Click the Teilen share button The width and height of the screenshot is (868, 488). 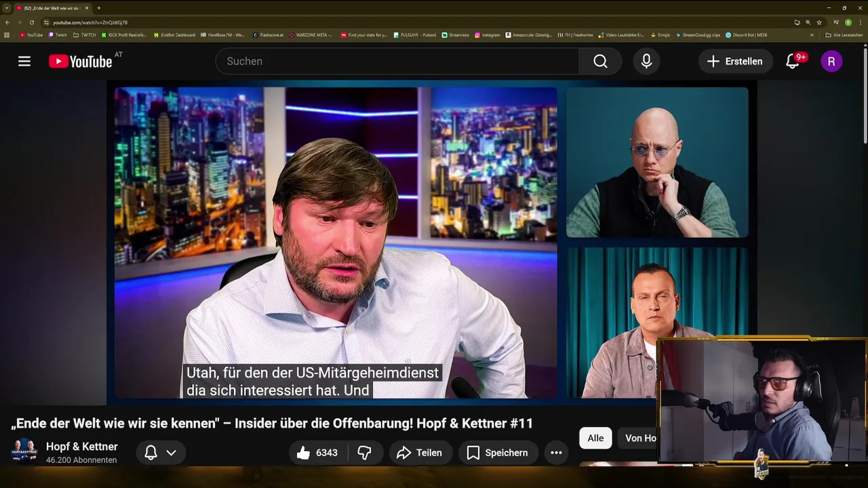tap(419, 453)
